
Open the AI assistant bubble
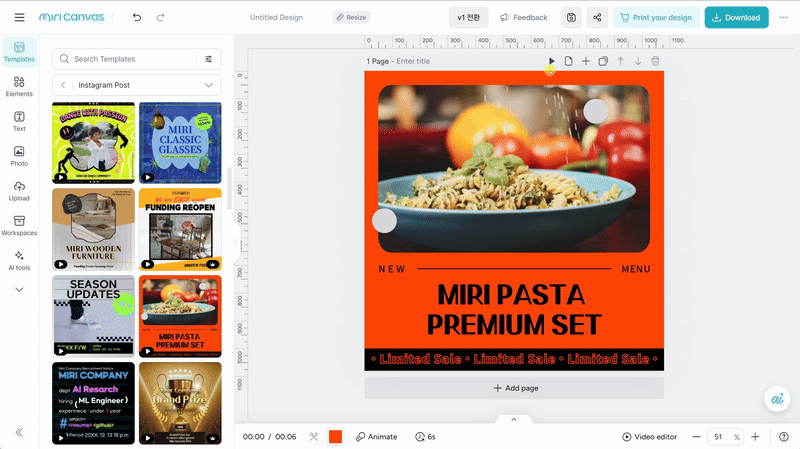coord(777,398)
